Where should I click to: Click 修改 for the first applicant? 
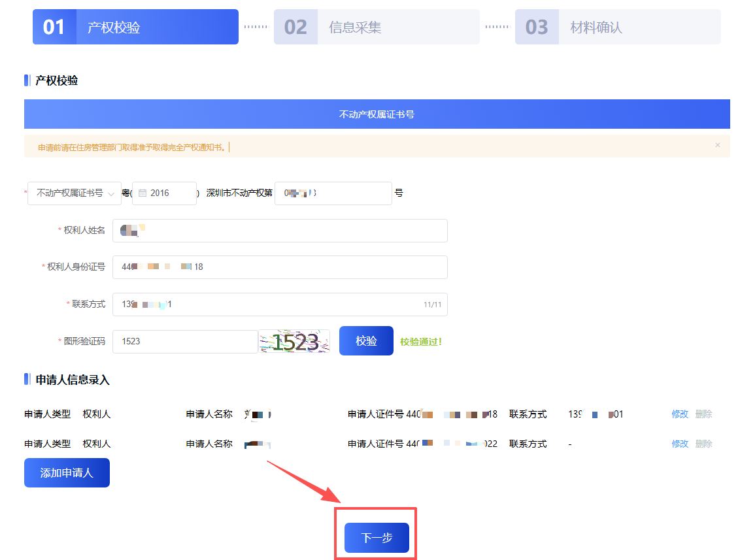(680, 414)
